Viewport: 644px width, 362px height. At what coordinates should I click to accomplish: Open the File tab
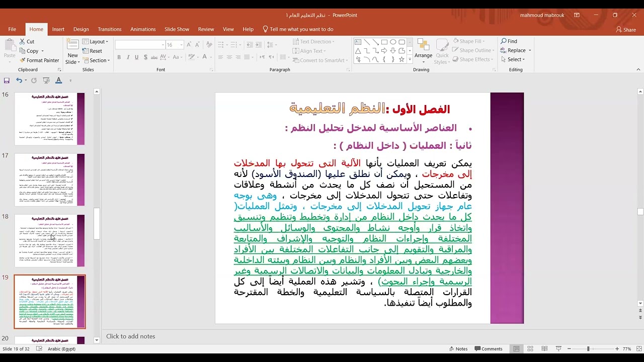point(12,29)
